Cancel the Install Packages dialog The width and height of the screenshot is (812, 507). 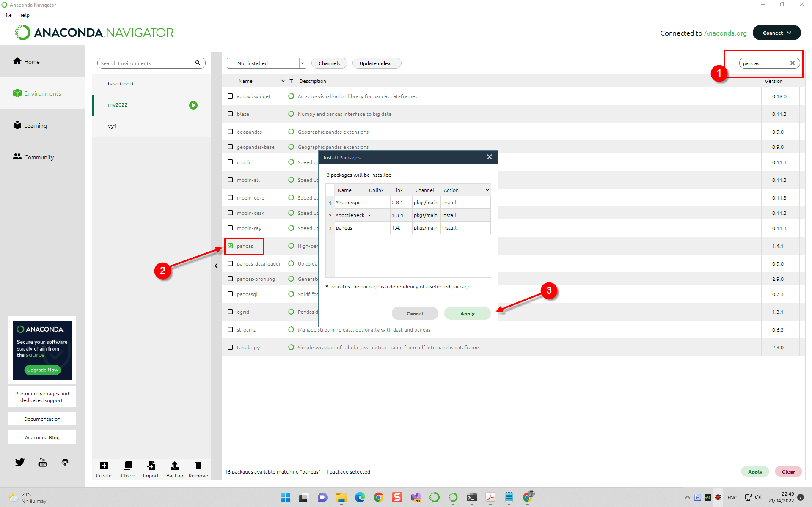(x=415, y=313)
